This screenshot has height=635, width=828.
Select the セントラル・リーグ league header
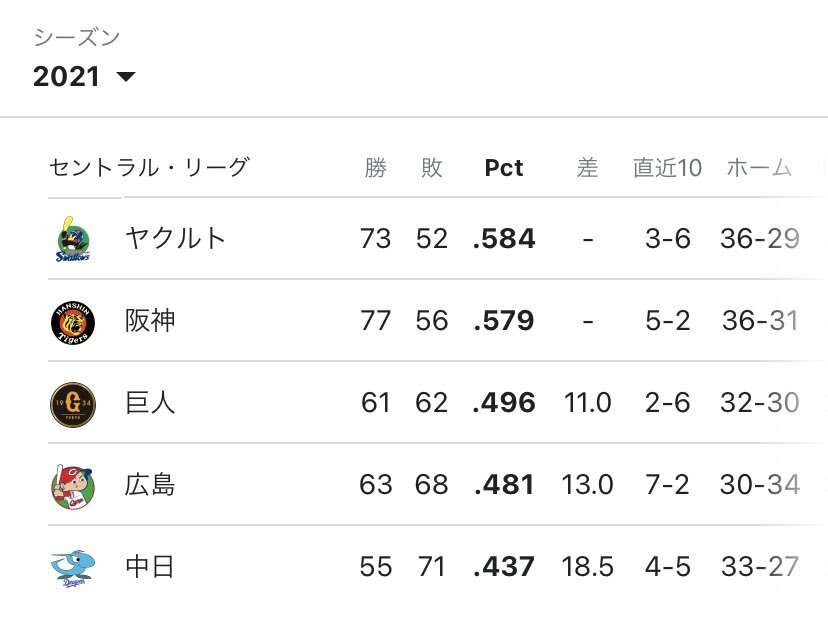point(148,168)
